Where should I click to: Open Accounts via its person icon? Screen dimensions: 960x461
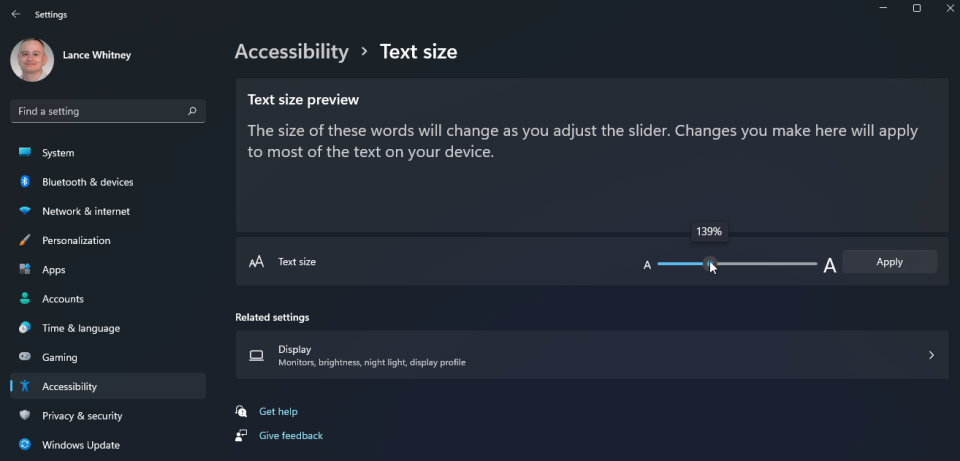(25, 299)
